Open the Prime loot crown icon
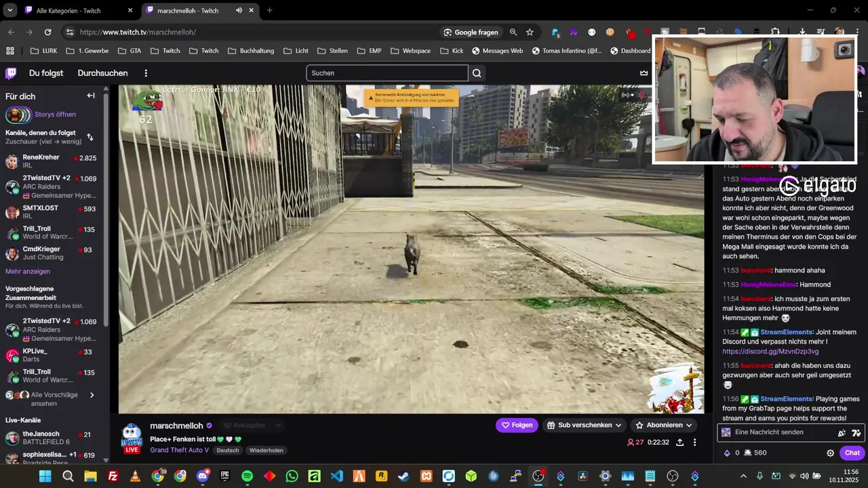868x488 pixels. click(644, 73)
